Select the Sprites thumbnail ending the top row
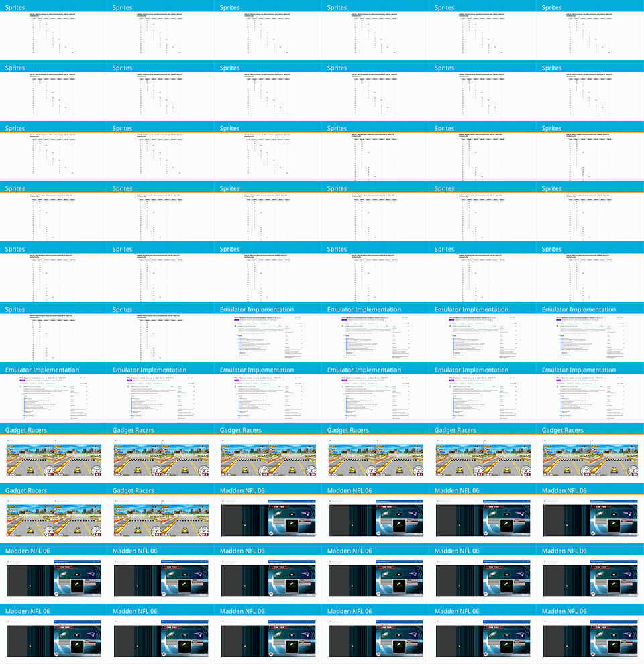The image size is (644, 664). 590,30
